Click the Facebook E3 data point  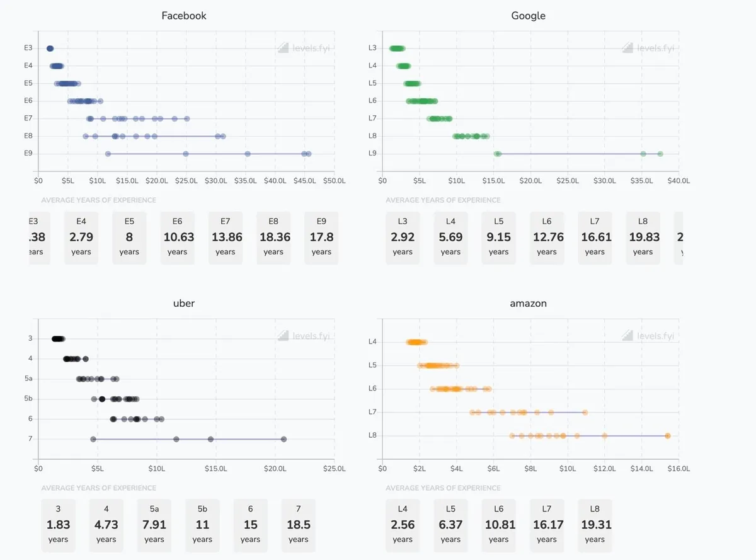tap(50, 49)
